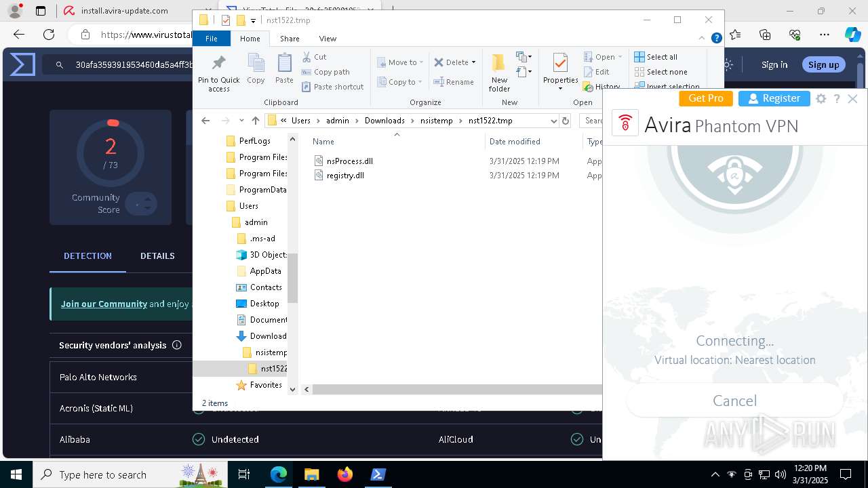Click Edit in the Open group

[597, 72]
